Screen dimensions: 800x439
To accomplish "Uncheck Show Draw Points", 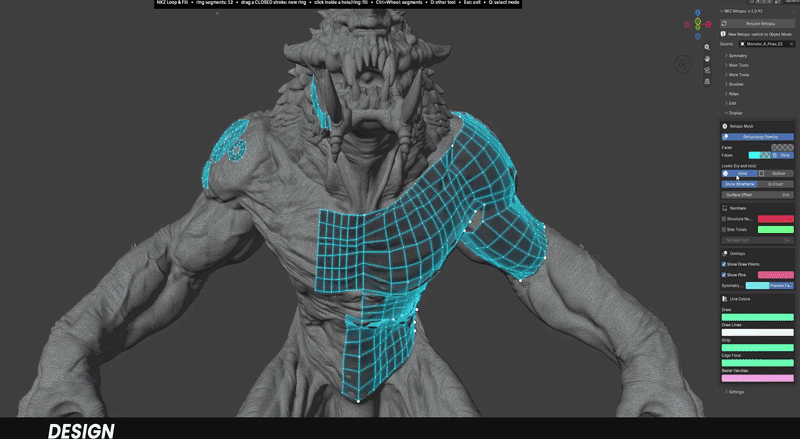I will (x=724, y=264).
